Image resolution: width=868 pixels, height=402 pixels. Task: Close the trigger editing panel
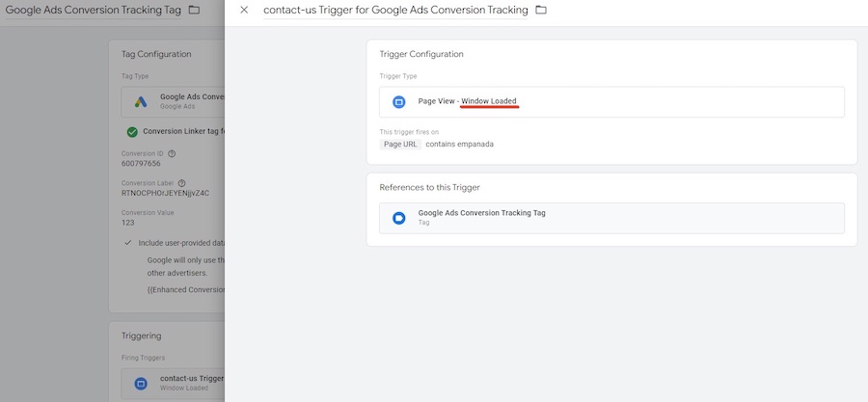pos(244,10)
